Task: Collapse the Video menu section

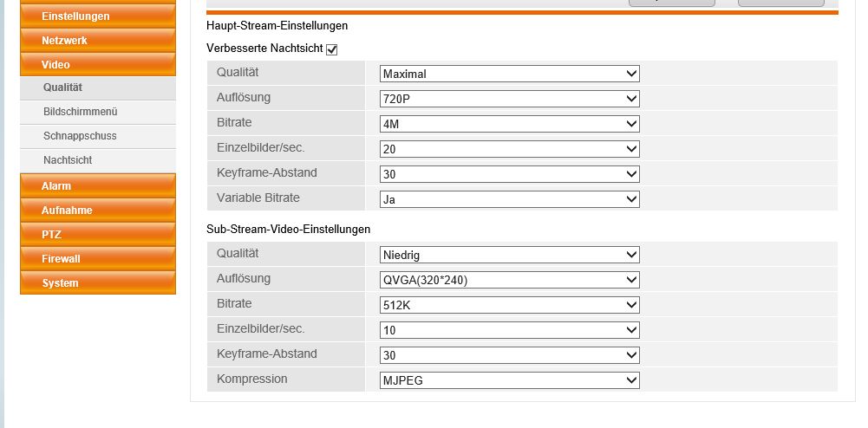Action: tap(97, 64)
